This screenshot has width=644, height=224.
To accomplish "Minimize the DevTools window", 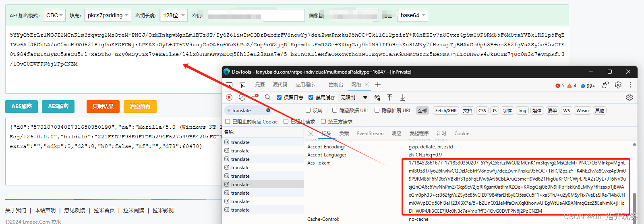I will point(591,72).
